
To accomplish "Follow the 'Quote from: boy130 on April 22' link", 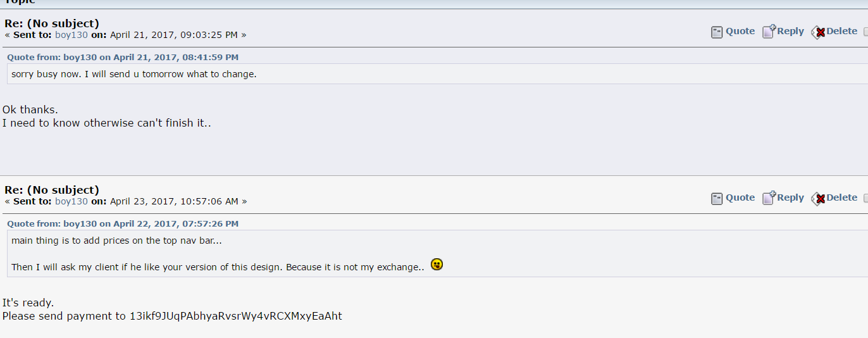I will (123, 223).
